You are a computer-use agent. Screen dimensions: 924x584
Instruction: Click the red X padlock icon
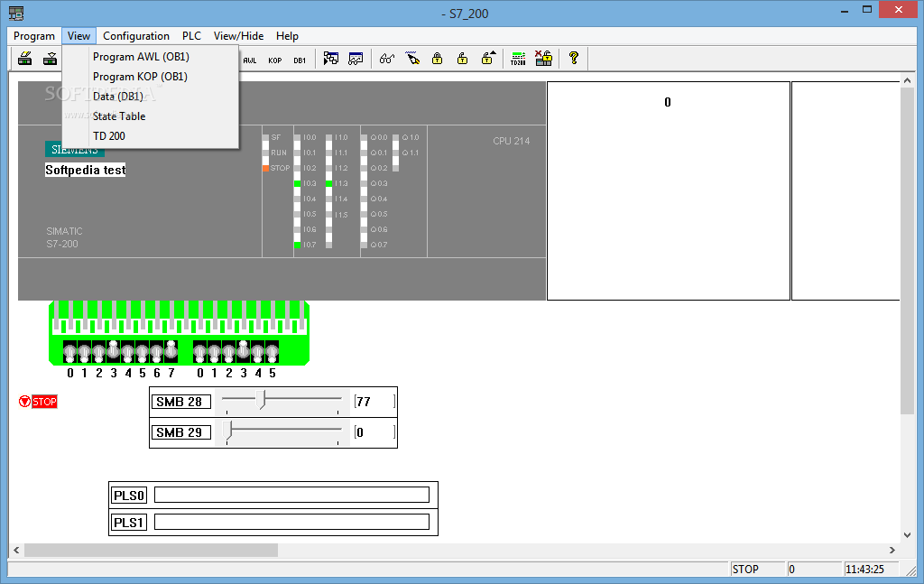(543, 59)
